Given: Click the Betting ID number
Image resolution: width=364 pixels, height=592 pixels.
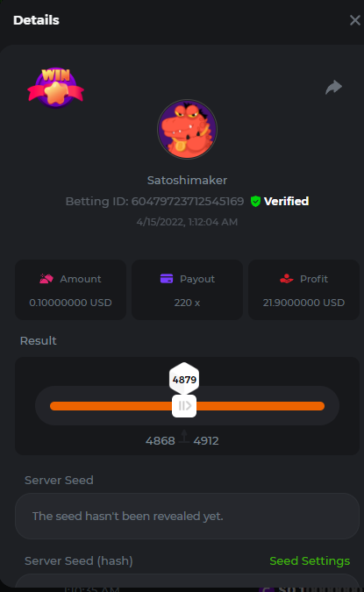Looking at the screenshot, I should 188,201.
